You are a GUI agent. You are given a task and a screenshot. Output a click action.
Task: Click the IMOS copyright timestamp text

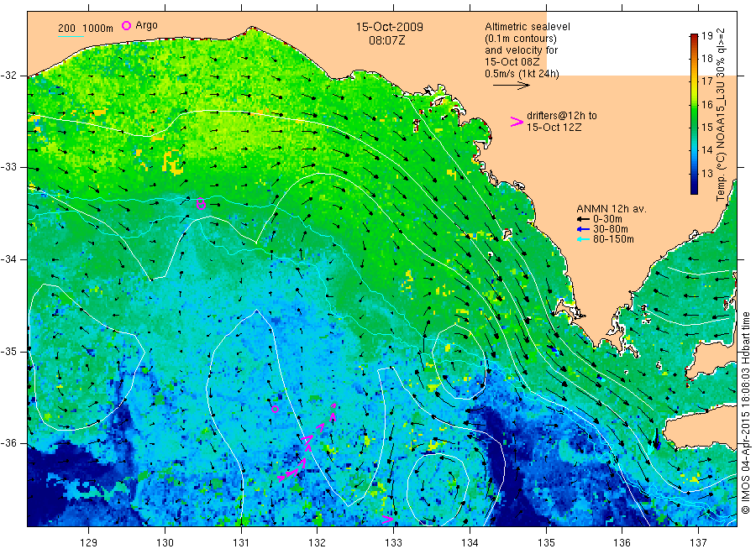[746, 413]
